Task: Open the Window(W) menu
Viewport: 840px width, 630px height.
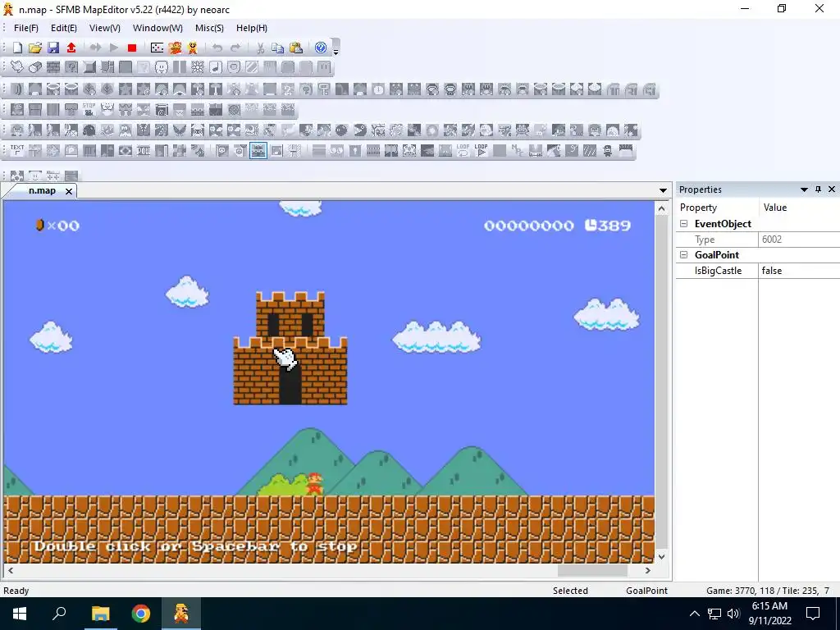Action: [157, 28]
